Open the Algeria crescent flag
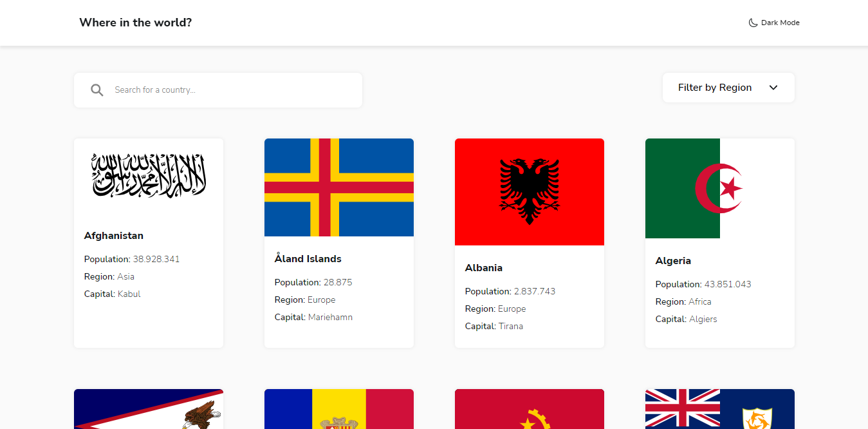Screen dimensions: 868x429 coord(720,188)
